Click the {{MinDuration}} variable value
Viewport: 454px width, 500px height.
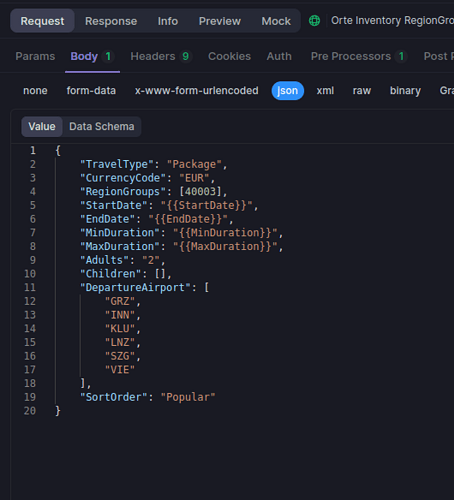225,233
